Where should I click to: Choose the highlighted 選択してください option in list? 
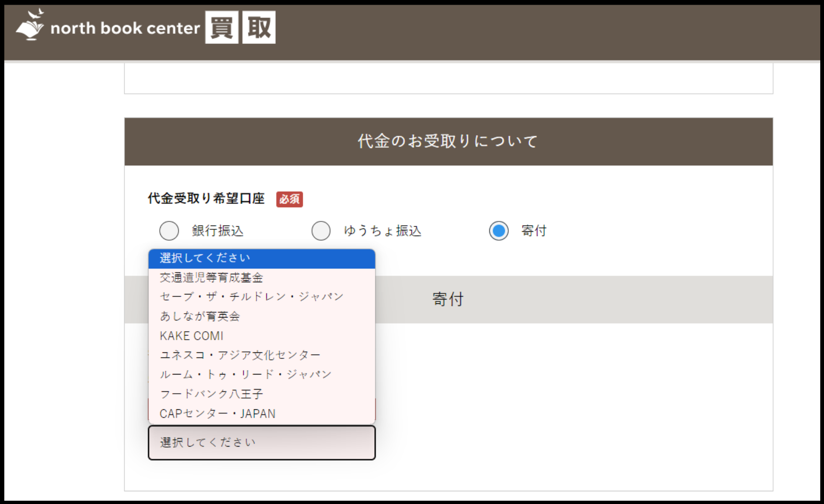point(262,258)
